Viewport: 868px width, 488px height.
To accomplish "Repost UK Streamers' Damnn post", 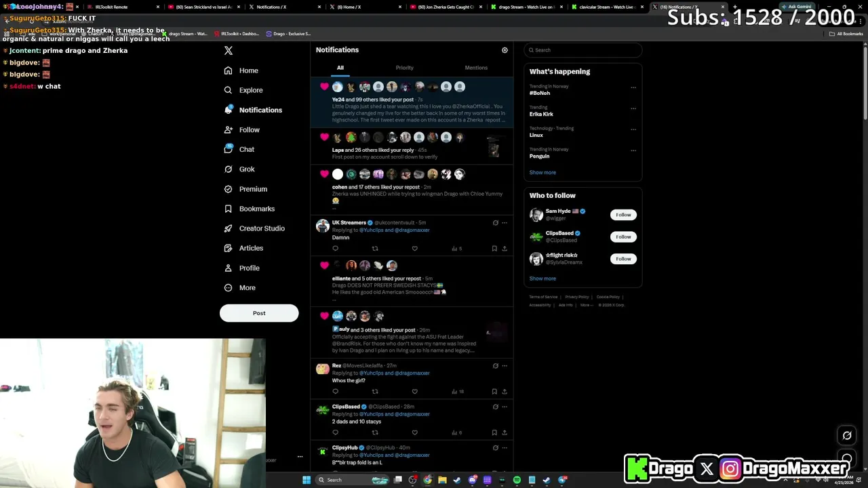I will 375,249.
